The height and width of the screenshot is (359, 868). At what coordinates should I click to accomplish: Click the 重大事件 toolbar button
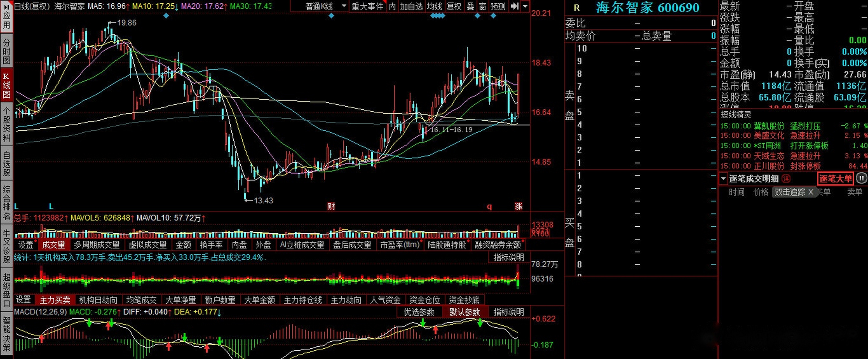coord(368,6)
